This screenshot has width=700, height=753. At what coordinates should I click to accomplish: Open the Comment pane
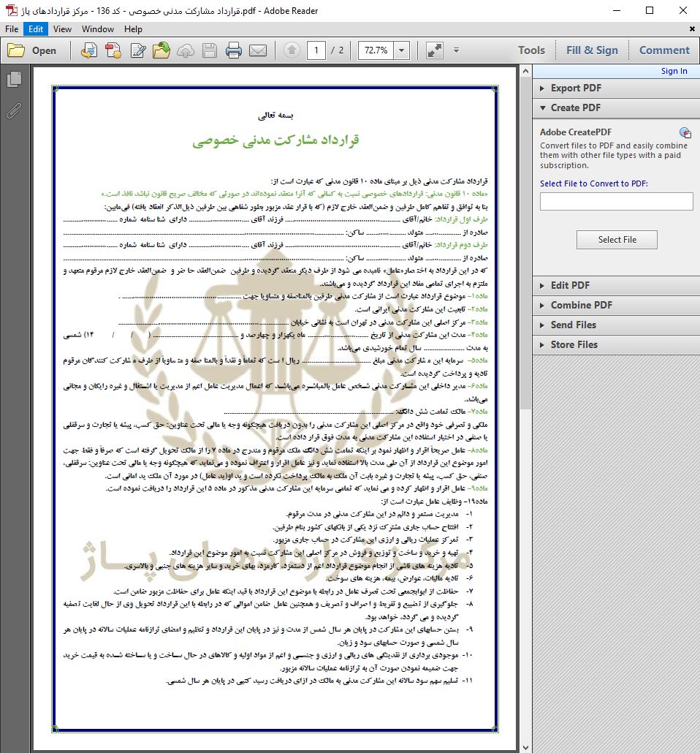pyautogui.click(x=663, y=50)
